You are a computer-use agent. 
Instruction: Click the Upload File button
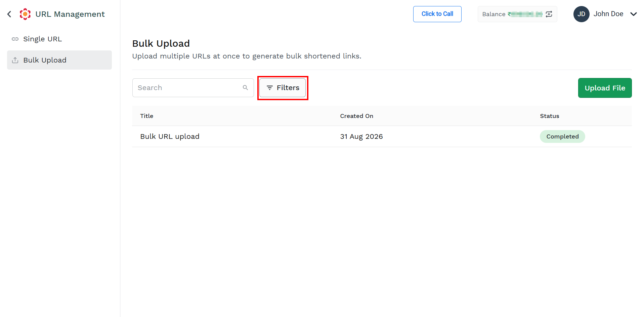pyautogui.click(x=605, y=88)
